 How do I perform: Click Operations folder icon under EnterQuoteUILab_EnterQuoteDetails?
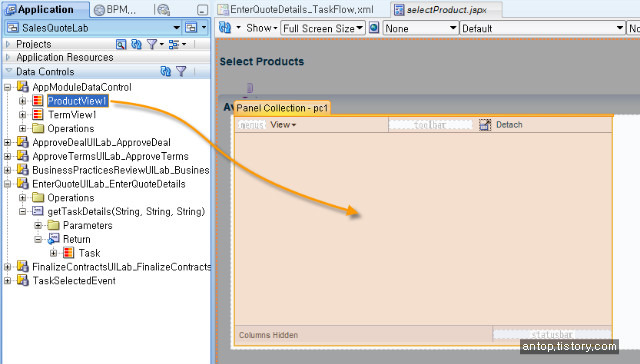38,198
